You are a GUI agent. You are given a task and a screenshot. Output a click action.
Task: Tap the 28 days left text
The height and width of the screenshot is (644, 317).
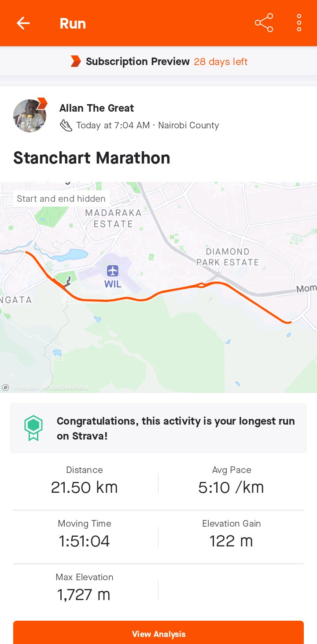pos(221,62)
